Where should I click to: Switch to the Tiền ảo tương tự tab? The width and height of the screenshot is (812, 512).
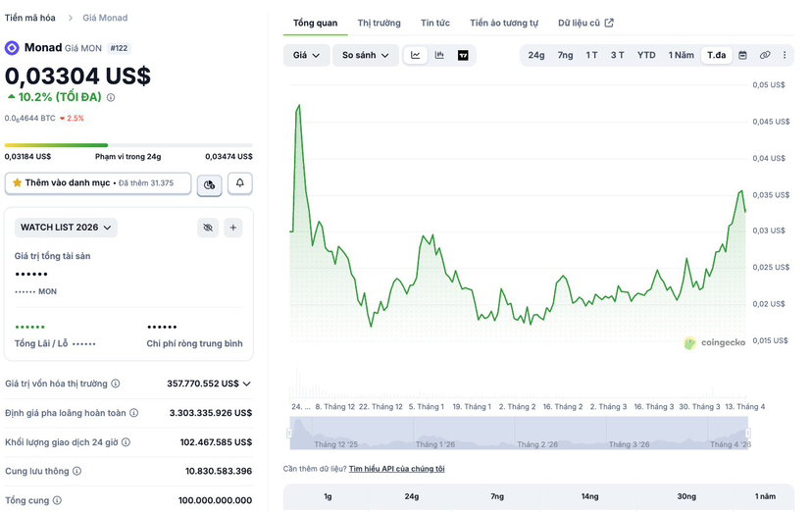504,24
